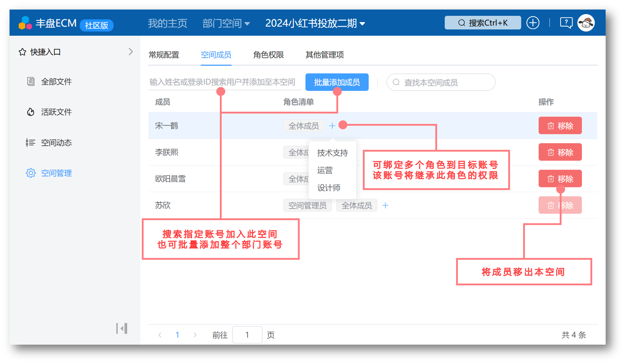Focus the 查找本空间成员 search field
The image size is (625, 364).
441,82
